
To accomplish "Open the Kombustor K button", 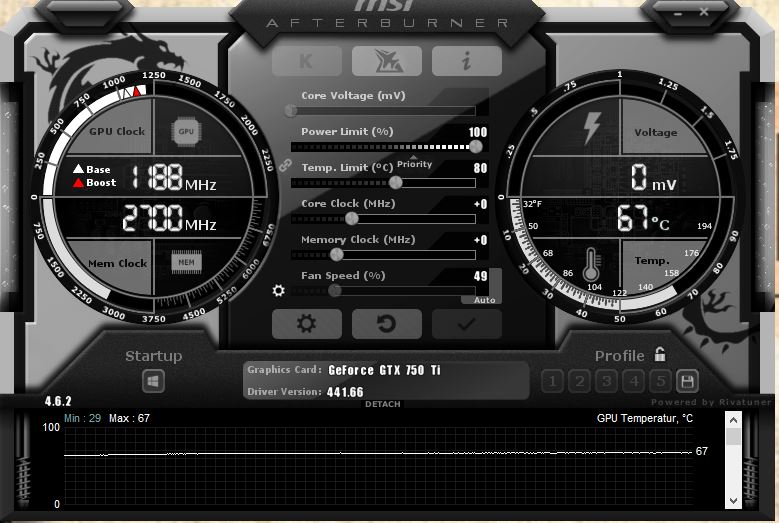I will (307, 61).
